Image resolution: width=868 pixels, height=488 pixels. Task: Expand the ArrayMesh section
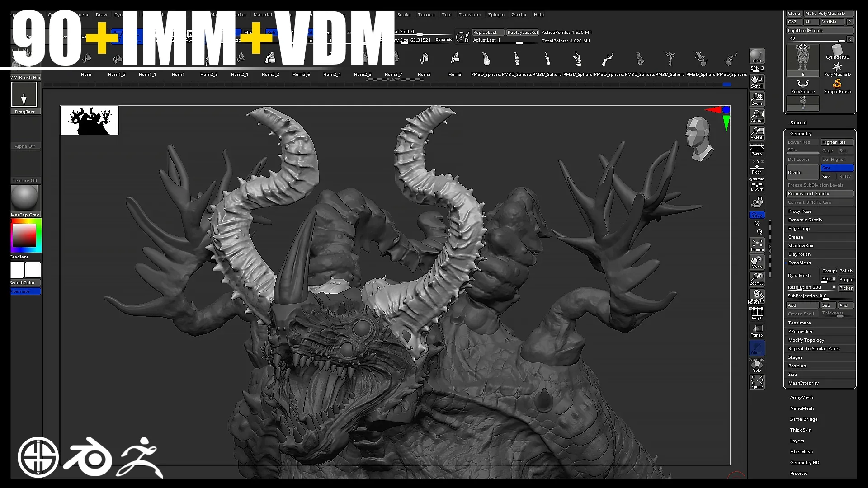(x=802, y=398)
